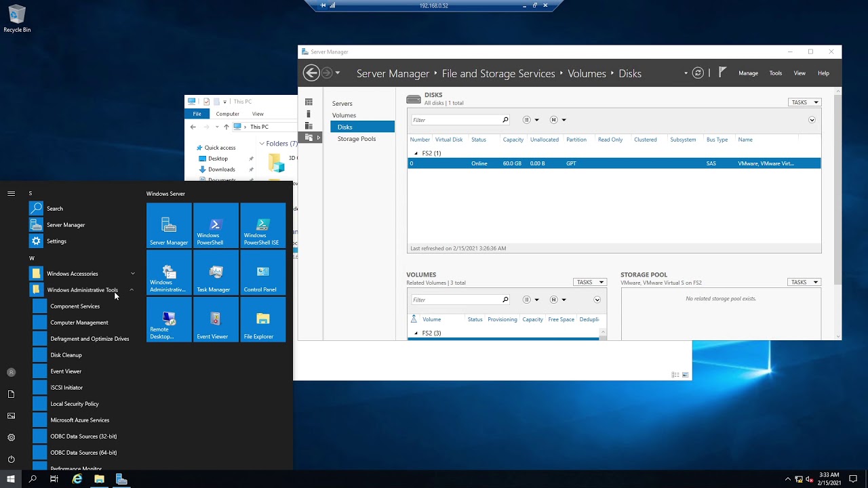The height and width of the screenshot is (488, 868).
Task: Expand the Windows Accessories folder
Action: coord(81,273)
